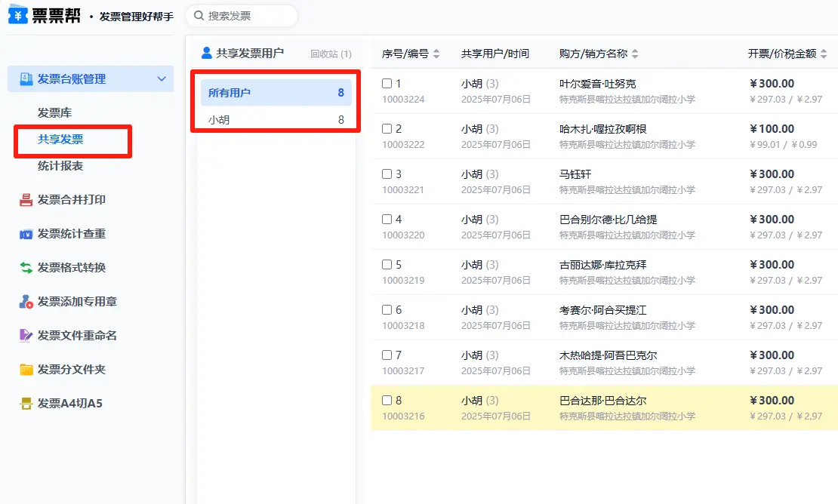The width and height of the screenshot is (838, 504).
Task: Click the 发票分文件夹 folder icon
Action: click(26, 370)
